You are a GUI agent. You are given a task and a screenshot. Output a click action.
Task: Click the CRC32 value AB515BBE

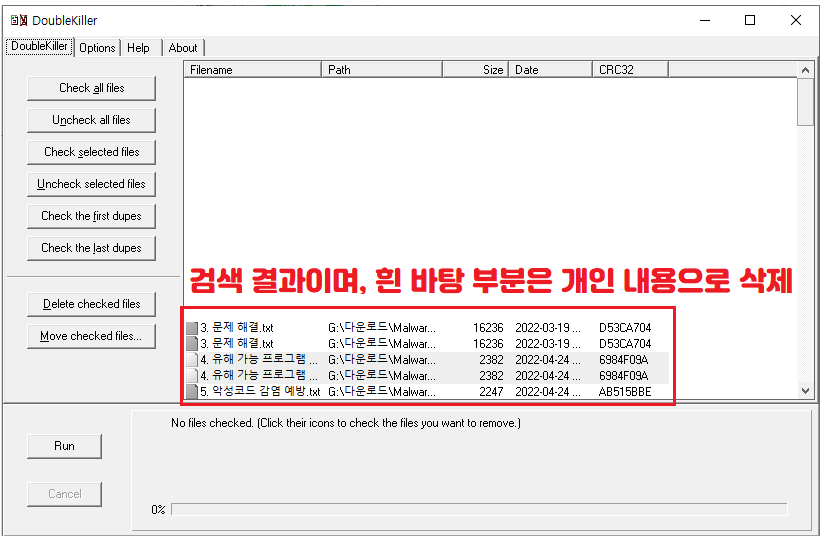pos(625,392)
